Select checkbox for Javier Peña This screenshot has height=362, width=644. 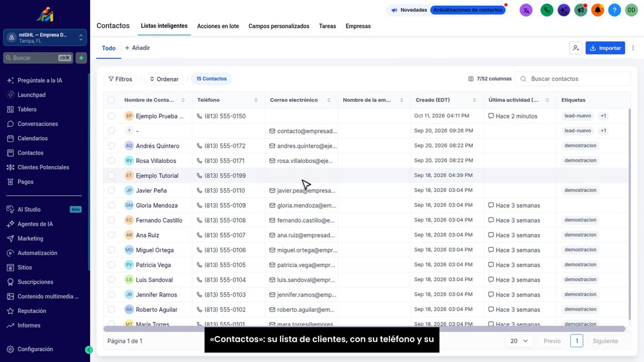click(111, 190)
